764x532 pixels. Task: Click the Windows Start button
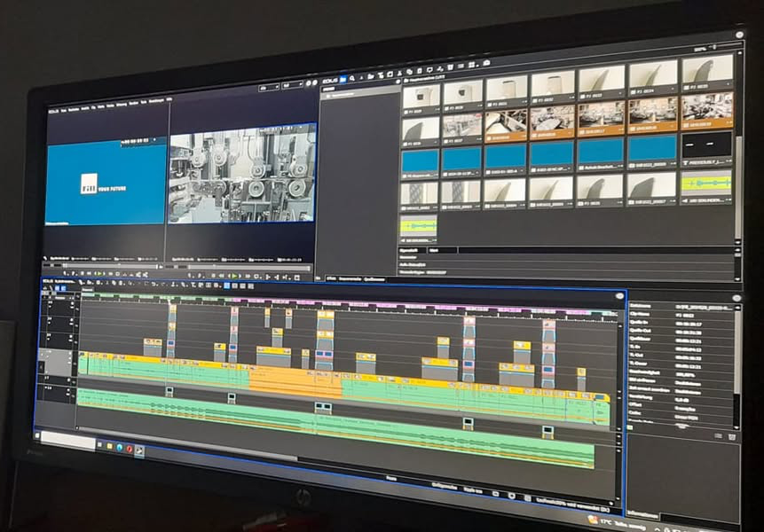[x=39, y=435]
